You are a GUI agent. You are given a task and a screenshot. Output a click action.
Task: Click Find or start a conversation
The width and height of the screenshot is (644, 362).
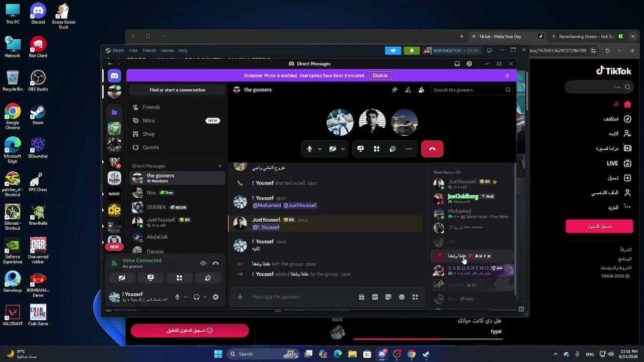(177, 90)
